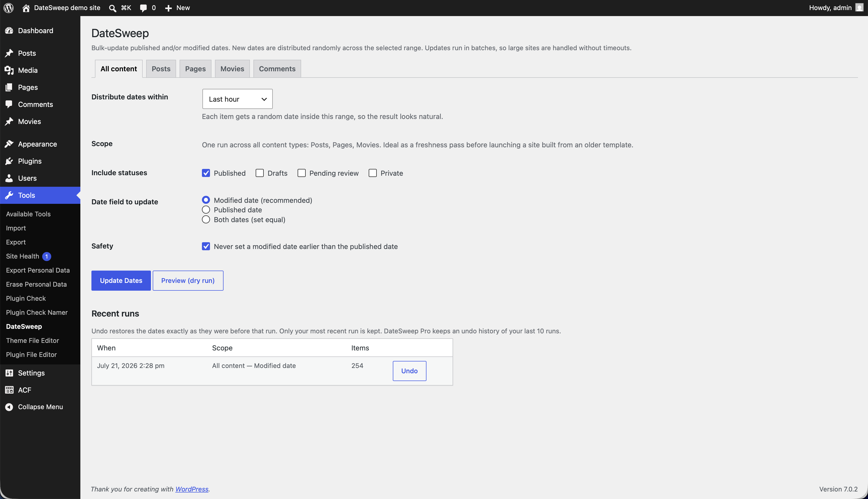The height and width of the screenshot is (499, 868).
Task: Select the All content tab
Action: [119, 69]
